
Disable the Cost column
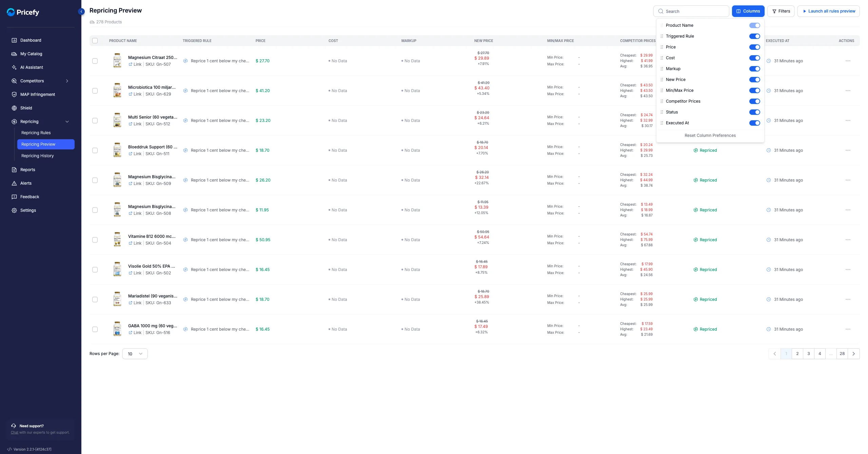754,58
